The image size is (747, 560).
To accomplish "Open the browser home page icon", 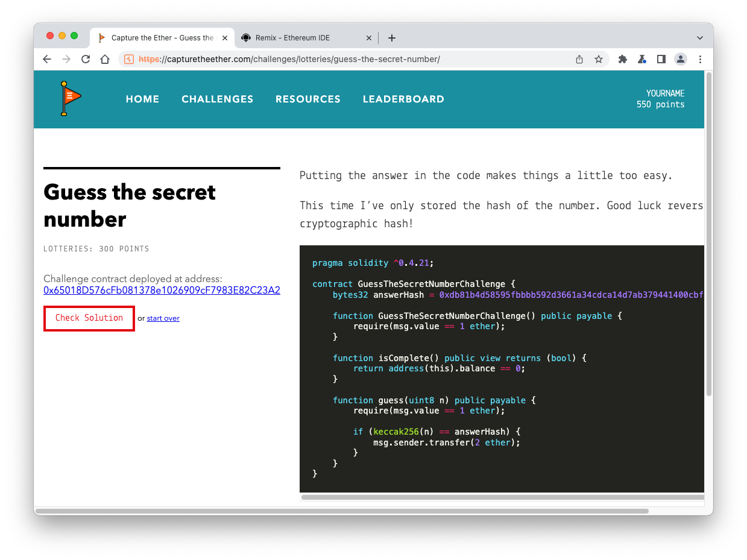I will point(105,59).
